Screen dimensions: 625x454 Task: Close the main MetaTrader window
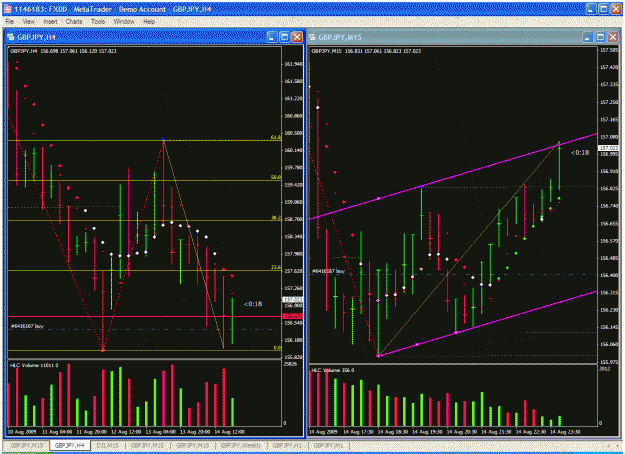point(615,9)
